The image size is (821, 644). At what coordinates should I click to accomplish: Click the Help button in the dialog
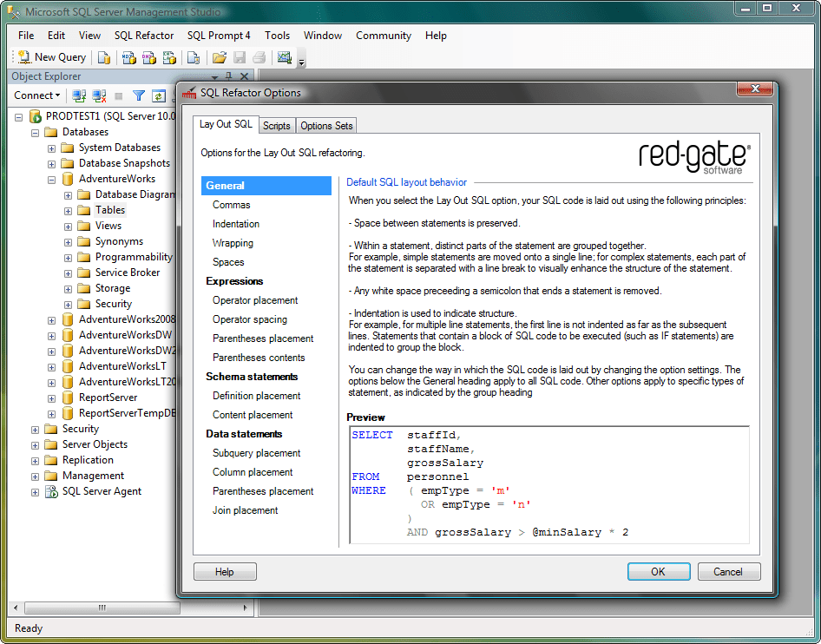pyautogui.click(x=225, y=572)
